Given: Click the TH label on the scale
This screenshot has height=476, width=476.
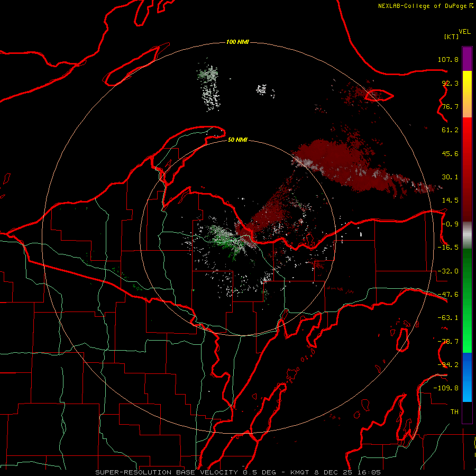Looking at the screenshot, I should click(x=454, y=412).
